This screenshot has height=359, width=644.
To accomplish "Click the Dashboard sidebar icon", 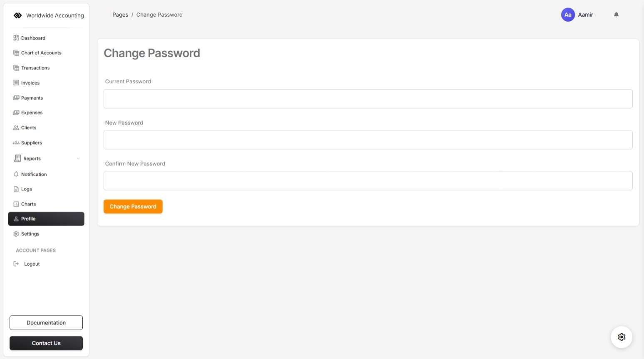I will point(16,38).
